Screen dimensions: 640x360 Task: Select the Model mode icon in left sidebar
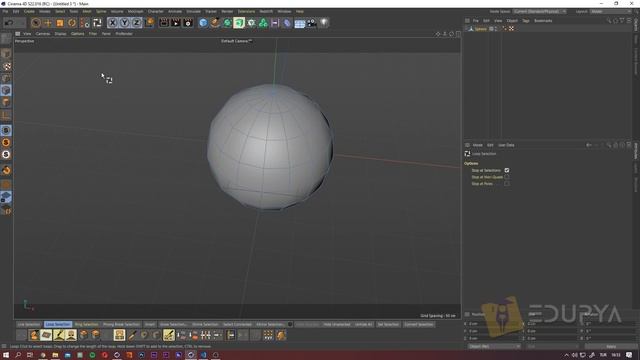[x=6, y=54]
